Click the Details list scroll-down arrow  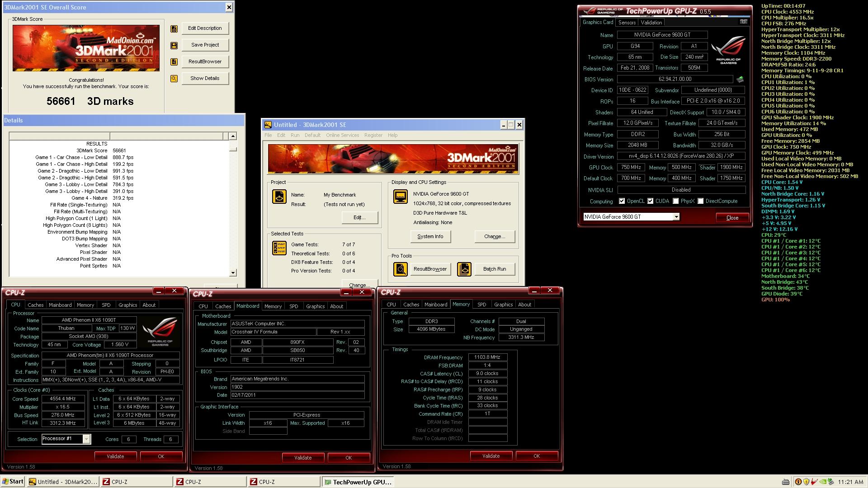233,272
